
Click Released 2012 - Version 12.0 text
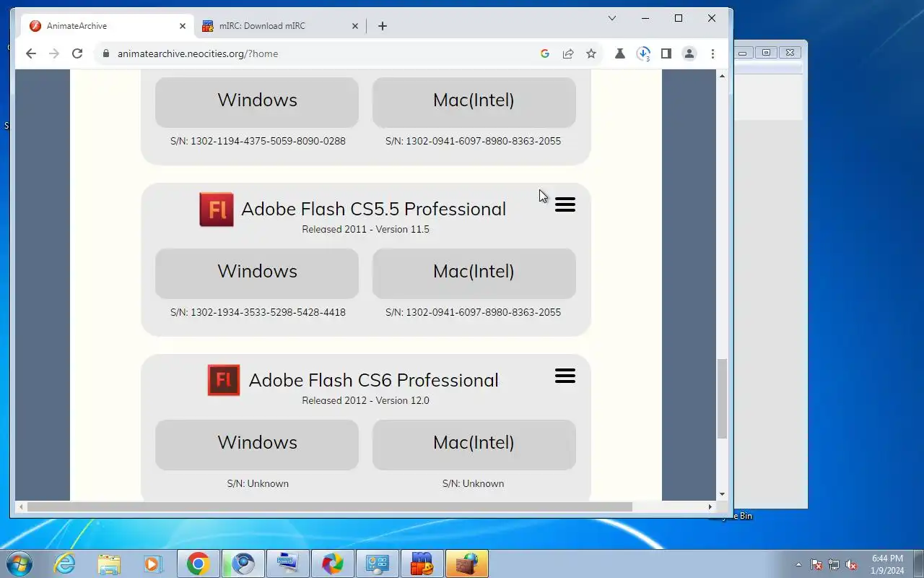(365, 400)
